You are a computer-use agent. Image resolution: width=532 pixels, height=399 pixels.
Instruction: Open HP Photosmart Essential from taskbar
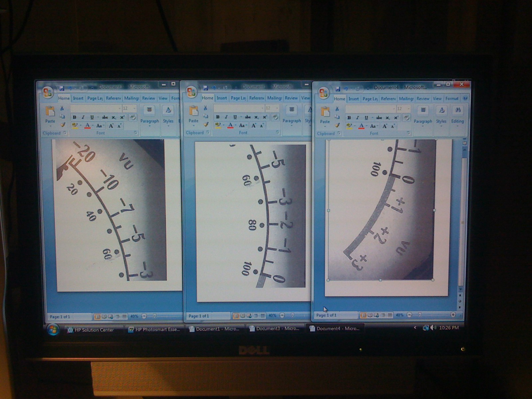pyautogui.click(x=155, y=330)
